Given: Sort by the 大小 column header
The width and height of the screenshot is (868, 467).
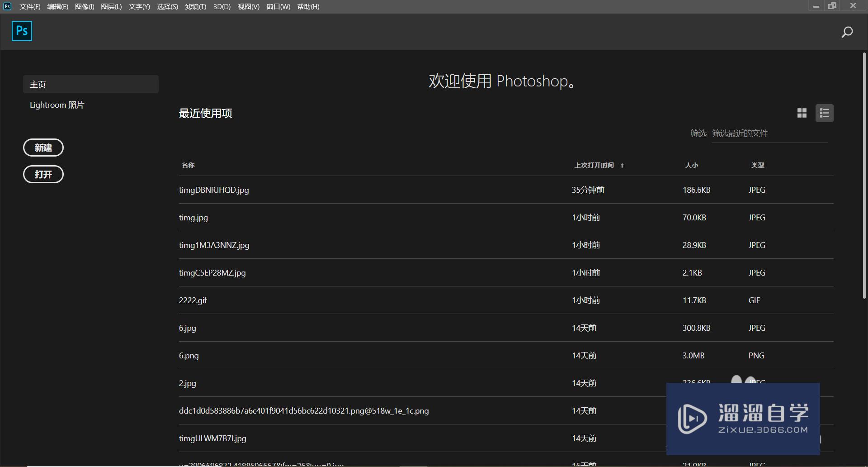Looking at the screenshot, I should click(x=692, y=165).
